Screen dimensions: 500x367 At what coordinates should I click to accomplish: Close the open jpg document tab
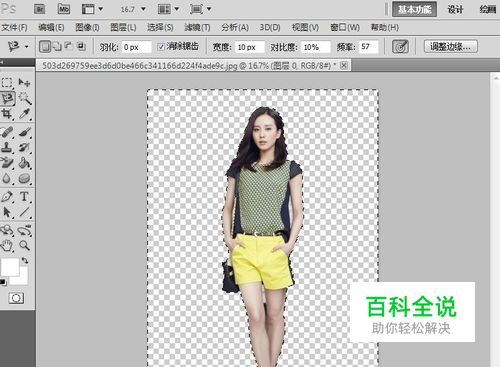tap(344, 65)
